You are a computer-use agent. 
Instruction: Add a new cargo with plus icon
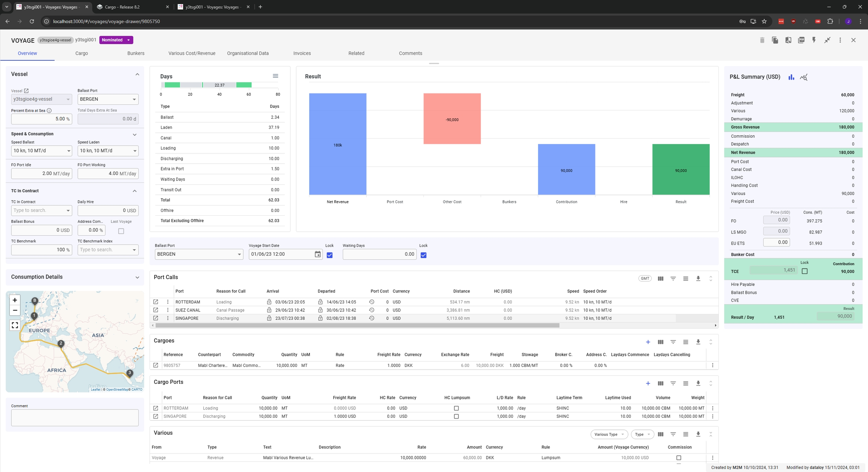[x=648, y=342]
